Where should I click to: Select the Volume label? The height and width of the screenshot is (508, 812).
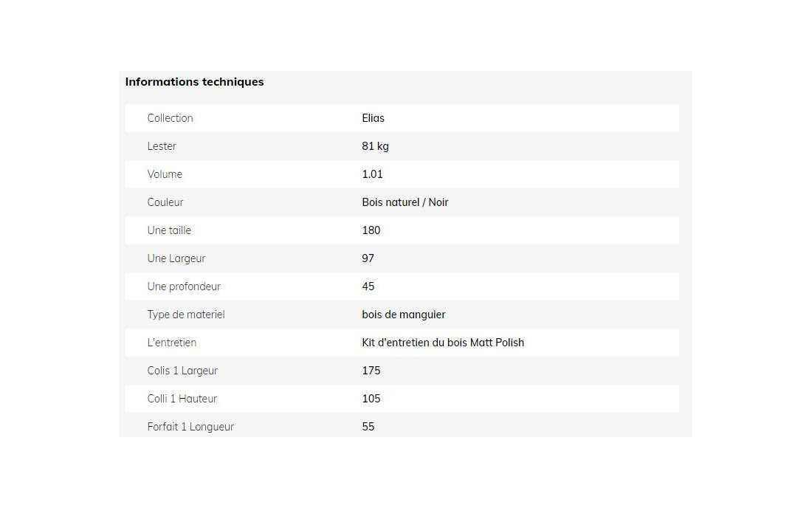point(165,174)
